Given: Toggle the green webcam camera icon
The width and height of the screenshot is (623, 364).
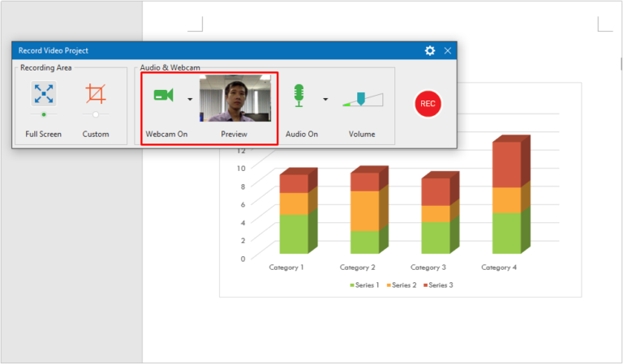Looking at the screenshot, I should point(164,96).
